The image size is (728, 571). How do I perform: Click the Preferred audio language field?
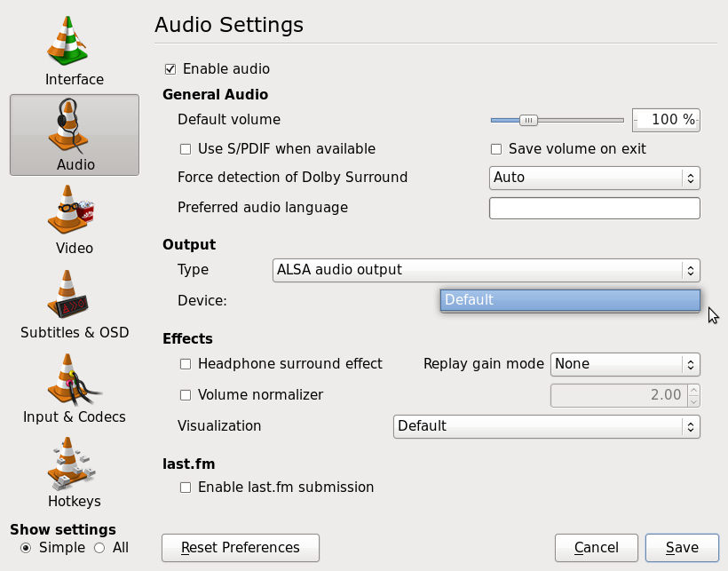click(x=594, y=208)
